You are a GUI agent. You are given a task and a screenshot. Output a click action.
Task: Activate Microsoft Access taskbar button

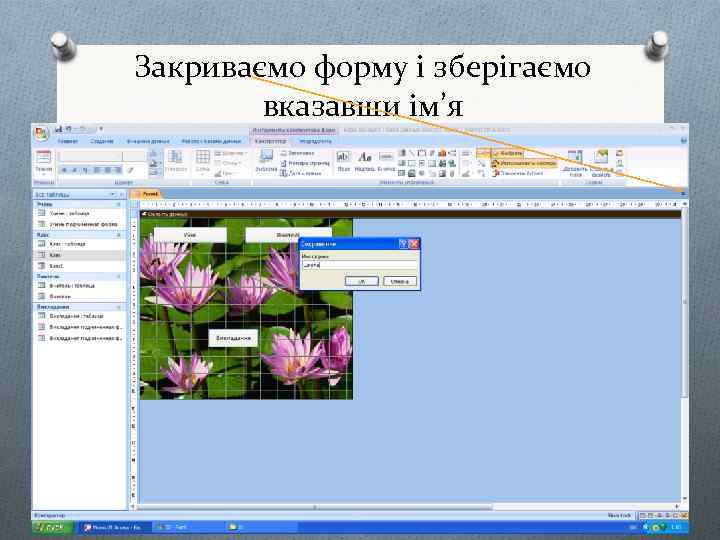click(113, 527)
